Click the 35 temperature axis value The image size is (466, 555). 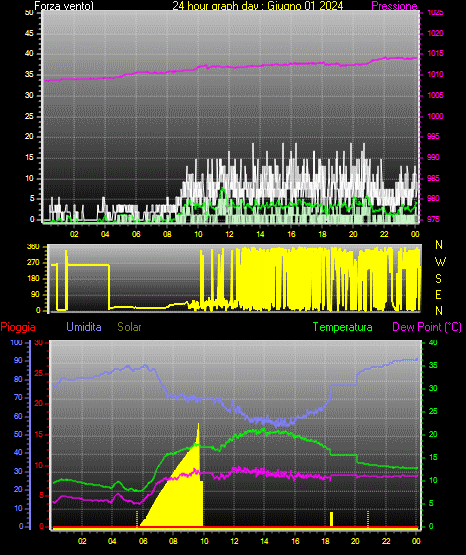click(x=433, y=365)
